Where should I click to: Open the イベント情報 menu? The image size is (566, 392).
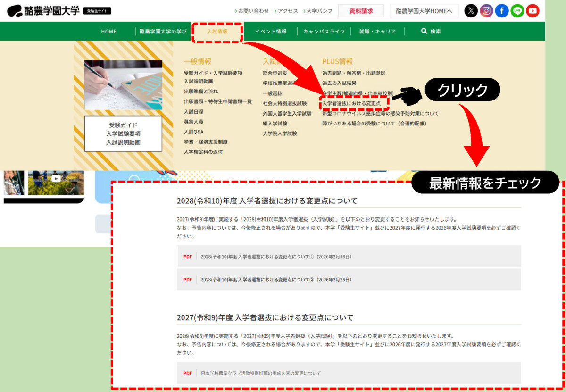tap(271, 32)
